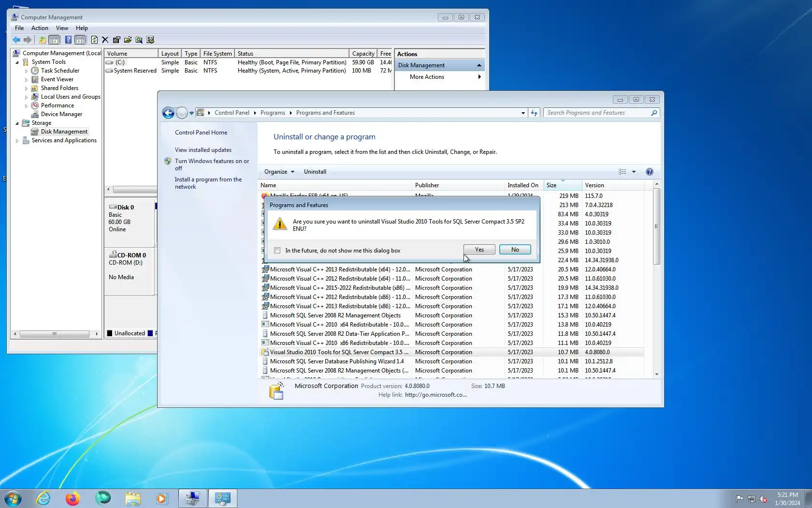Open Windows Explorer from the taskbar
The width and height of the screenshot is (812, 508).
tap(132, 498)
